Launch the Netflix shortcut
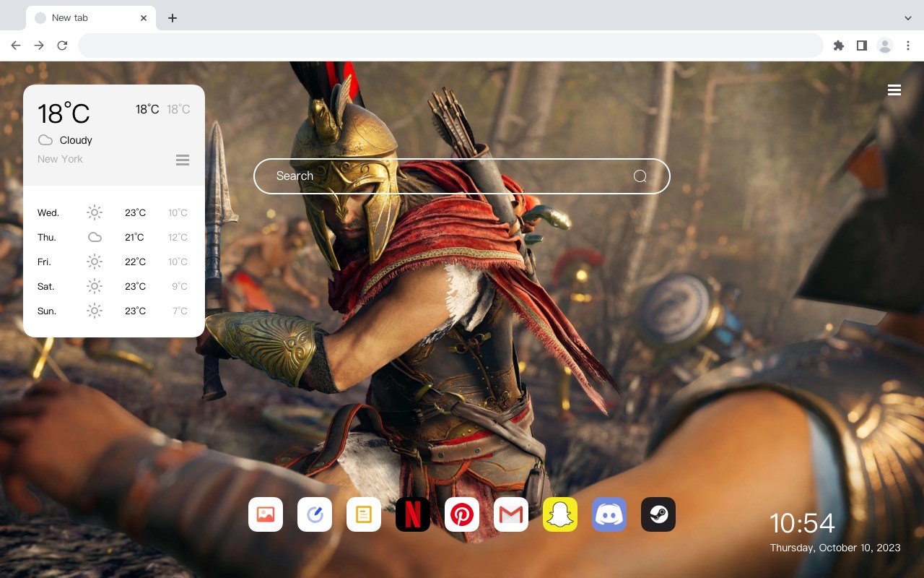The height and width of the screenshot is (578, 924). [413, 514]
